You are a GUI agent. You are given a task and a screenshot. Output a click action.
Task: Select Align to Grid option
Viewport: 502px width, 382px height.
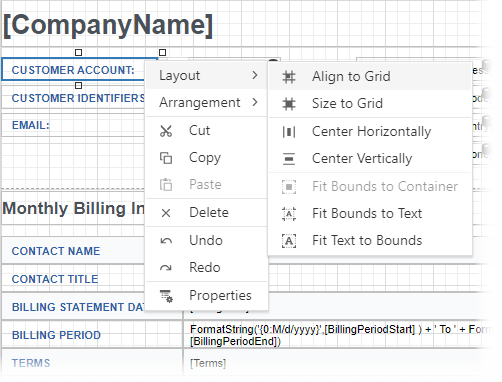point(370,77)
